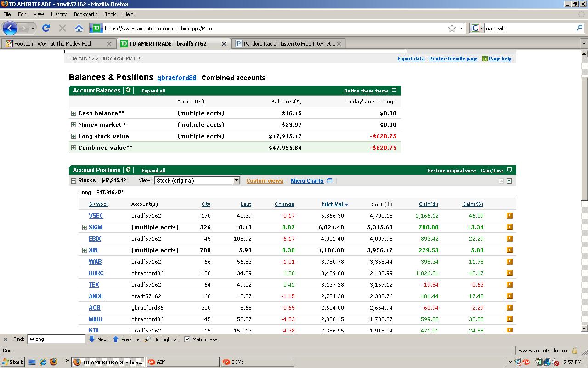Viewport: 588px width, 368px height.
Task: Refresh Account Positions with the refresh icon
Action: (128, 170)
